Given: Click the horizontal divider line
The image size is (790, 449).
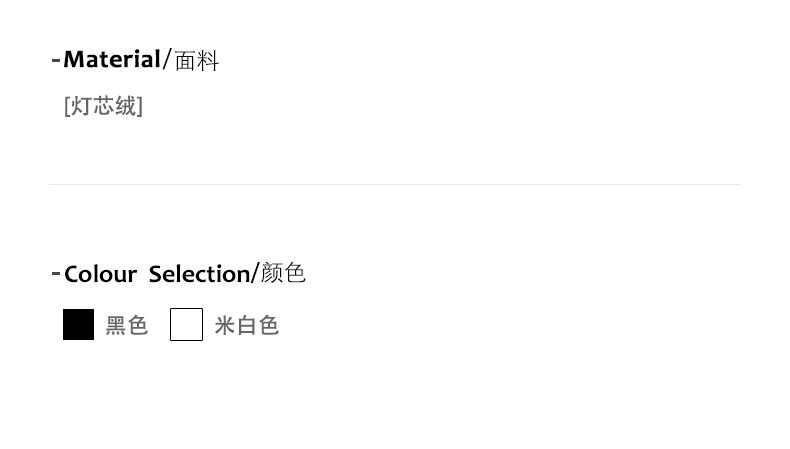Looking at the screenshot, I should 395,184.
